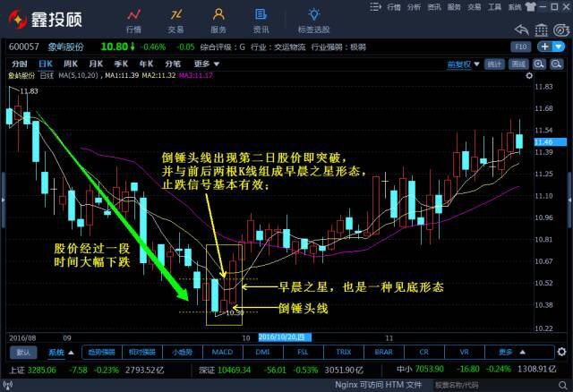Click the 上证 index value 3285.06
The height and width of the screenshot is (392, 573).
[x=42, y=370]
